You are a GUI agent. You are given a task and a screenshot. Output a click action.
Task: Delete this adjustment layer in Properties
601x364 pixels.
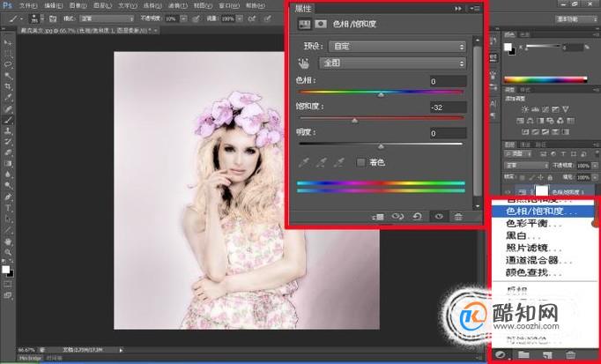pos(458,217)
